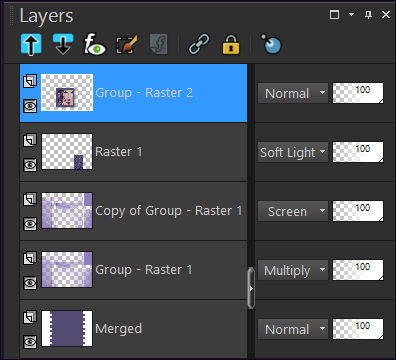Open Multiply blend mode dropdown
The height and width of the screenshot is (360, 396).
[x=293, y=270]
